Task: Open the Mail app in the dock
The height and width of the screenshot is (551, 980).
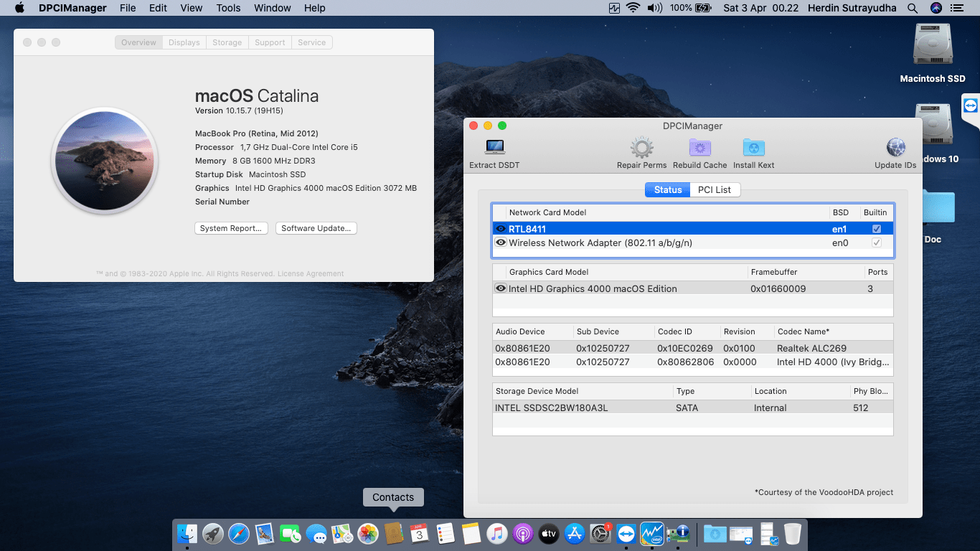Action: click(265, 533)
